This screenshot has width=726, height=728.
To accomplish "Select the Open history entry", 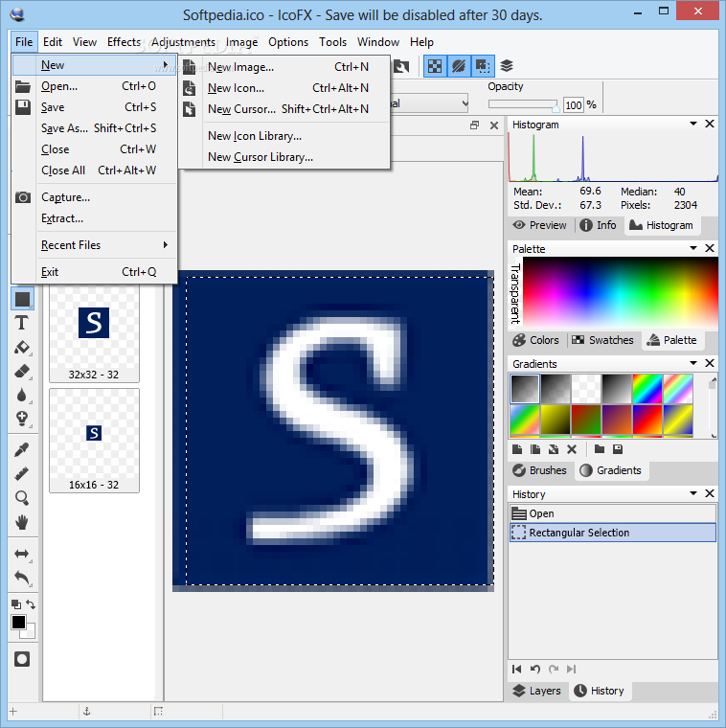I will 613,513.
